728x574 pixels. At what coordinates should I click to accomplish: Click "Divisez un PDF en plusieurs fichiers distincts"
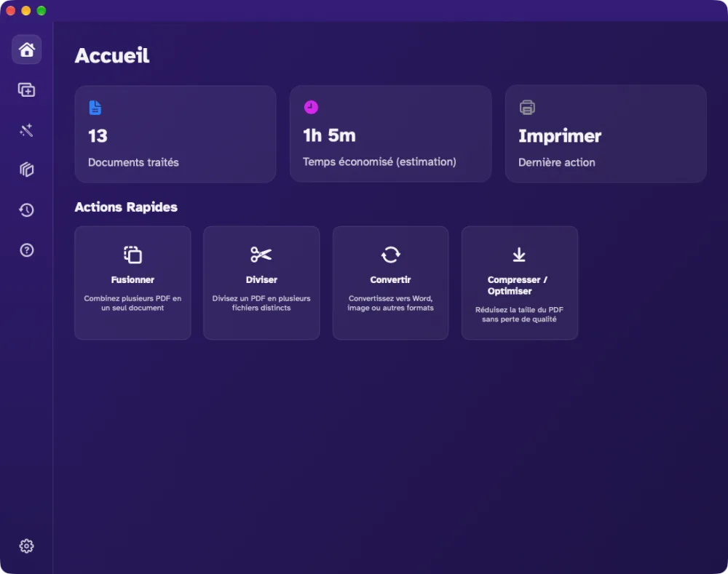click(x=261, y=303)
